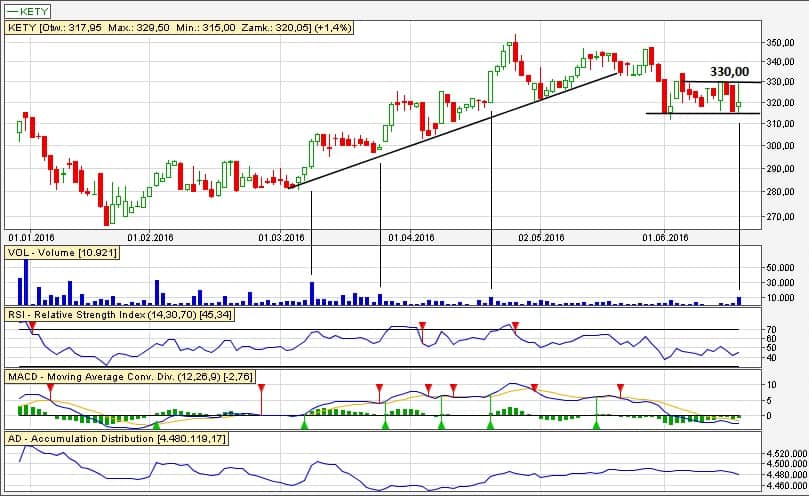Select the 330,00 resistance level annotation
Viewport: 809px width, 496px height.
pos(729,72)
